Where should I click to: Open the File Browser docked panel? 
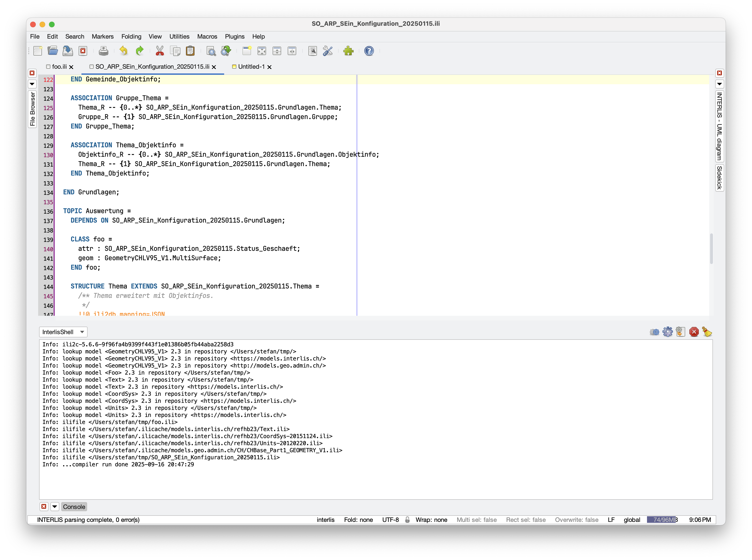32,109
